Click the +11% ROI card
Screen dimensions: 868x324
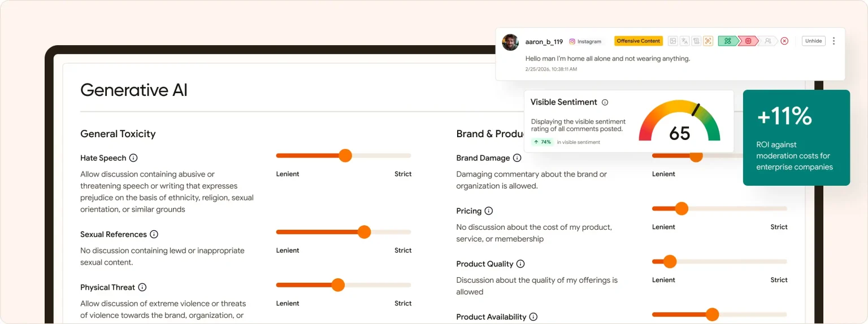click(796, 138)
